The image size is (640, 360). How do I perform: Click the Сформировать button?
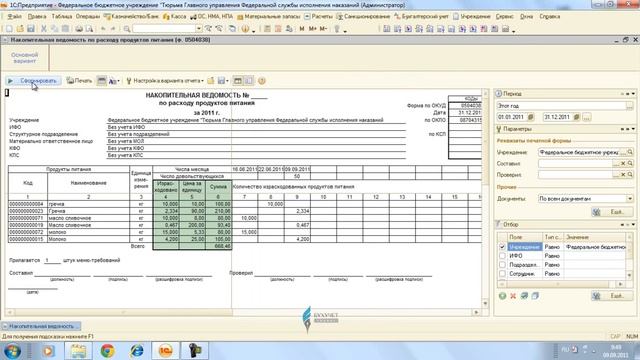33,81
